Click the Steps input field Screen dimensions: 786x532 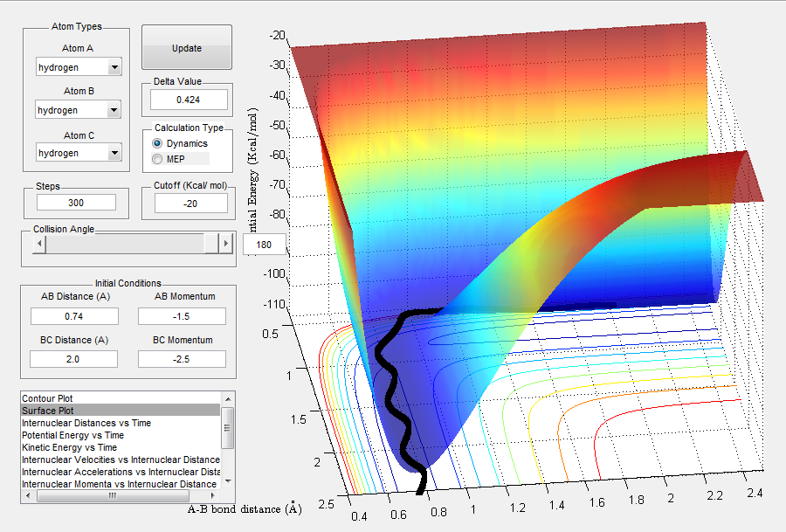pyautogui.click(x=76, y=203)
